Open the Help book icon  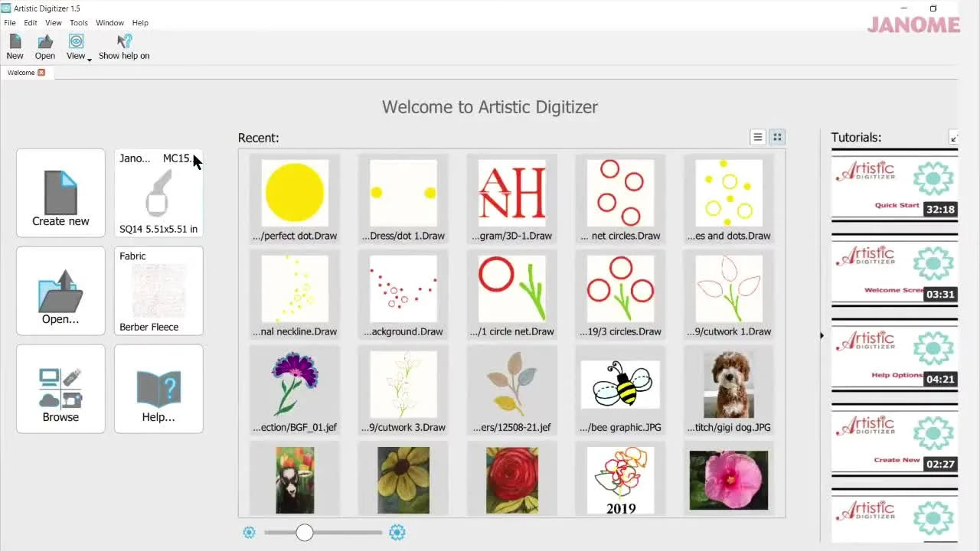pos(158,389)
